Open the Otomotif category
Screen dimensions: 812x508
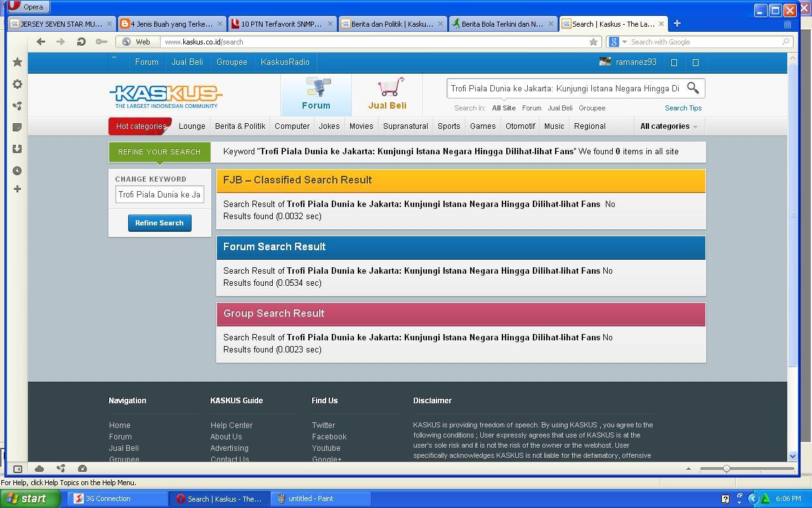coord(520,126)
